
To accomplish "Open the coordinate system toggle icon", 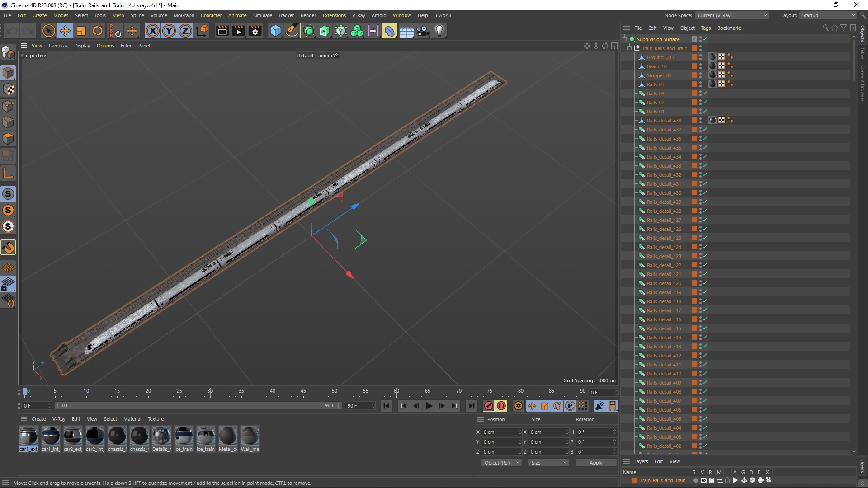I will [202, 31].
